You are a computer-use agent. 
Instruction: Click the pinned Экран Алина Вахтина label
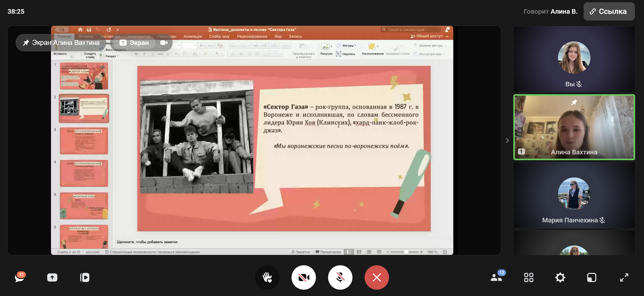point(61,43)
